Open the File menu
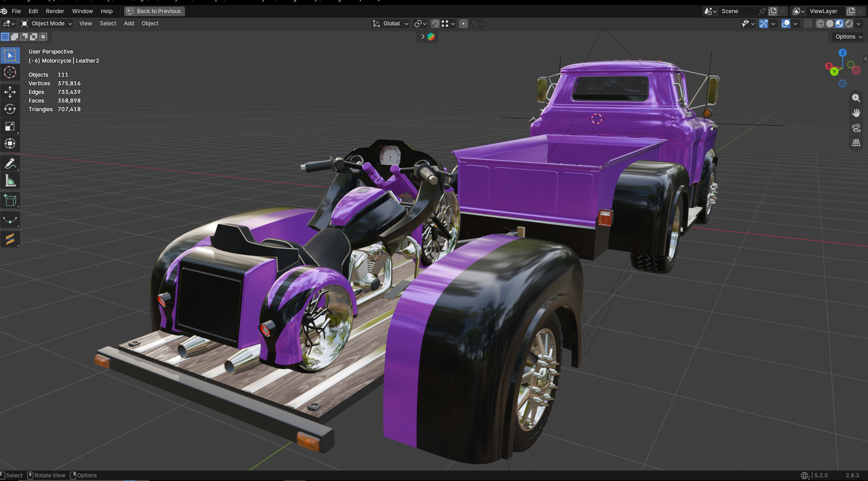This screenshot has height=481, width=868. (16, 11)
